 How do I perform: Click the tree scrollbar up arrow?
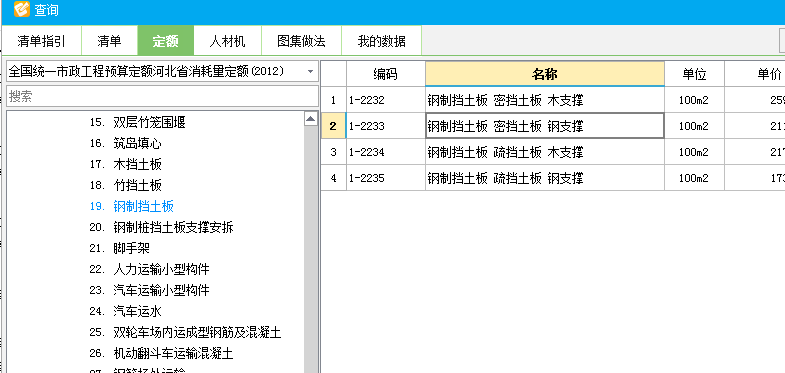pos(311,119)
